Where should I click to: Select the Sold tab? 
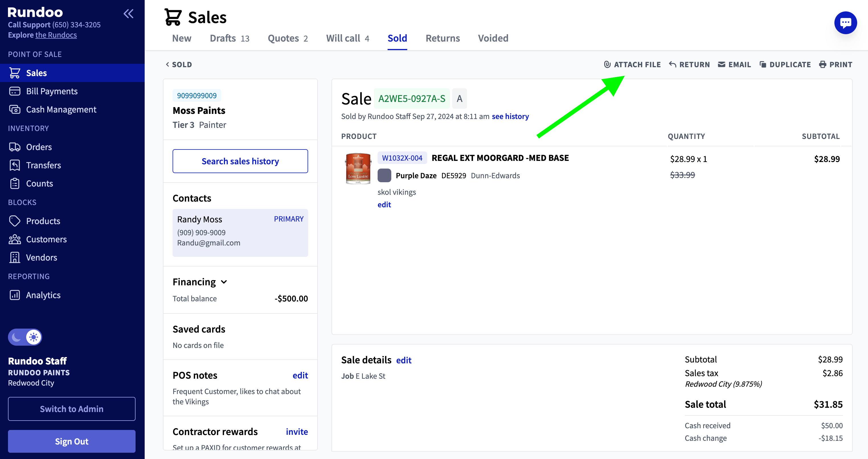pyautogui.click(x=397, y=38)
